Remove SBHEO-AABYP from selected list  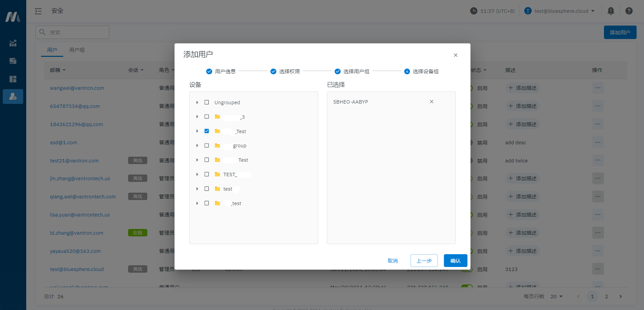point(431,102)
